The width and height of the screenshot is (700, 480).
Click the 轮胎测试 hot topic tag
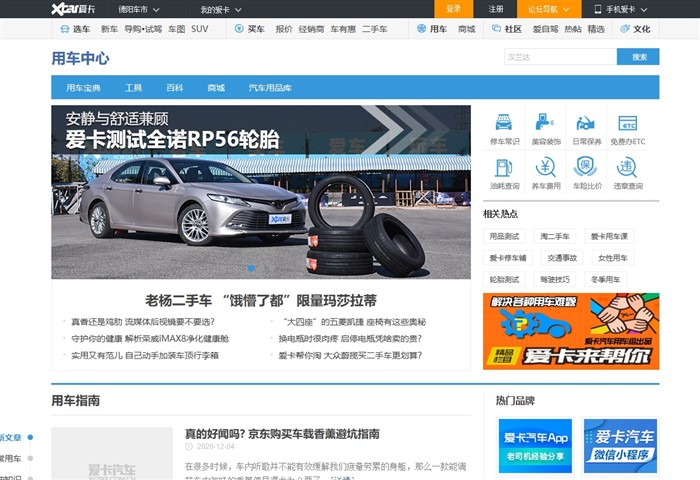pos(504,280)
